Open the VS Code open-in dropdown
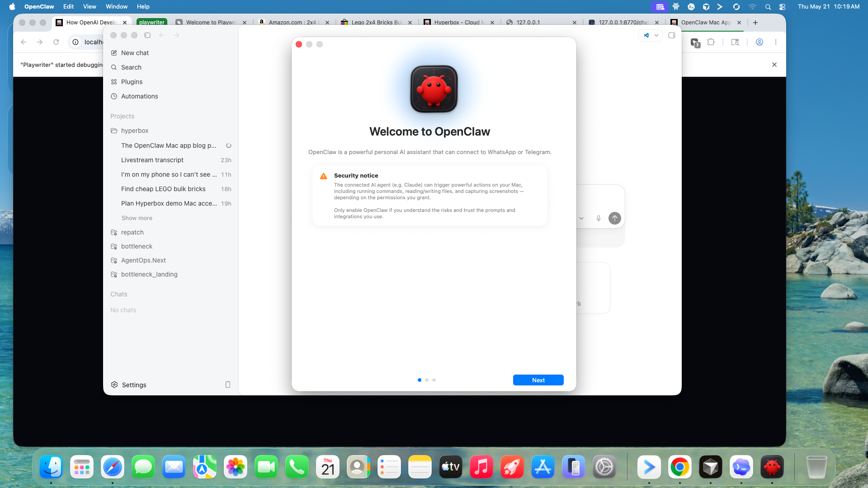Image resolution: width=868 pixels, height=488 pixels. [651, 35]
